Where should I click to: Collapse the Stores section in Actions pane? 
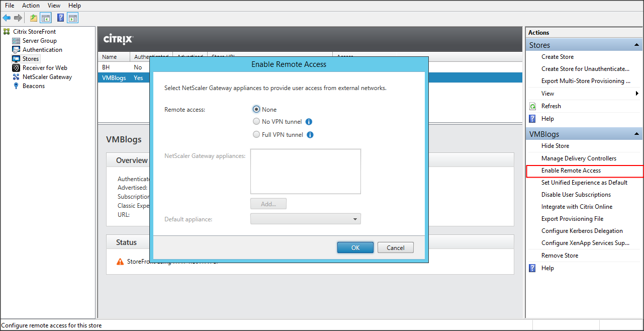click(636, 45)
